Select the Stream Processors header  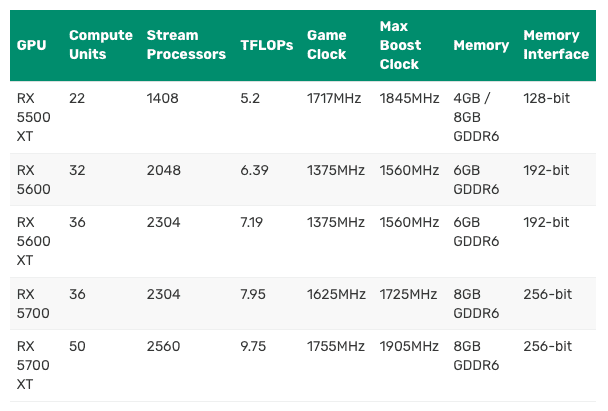click(186, 45)
